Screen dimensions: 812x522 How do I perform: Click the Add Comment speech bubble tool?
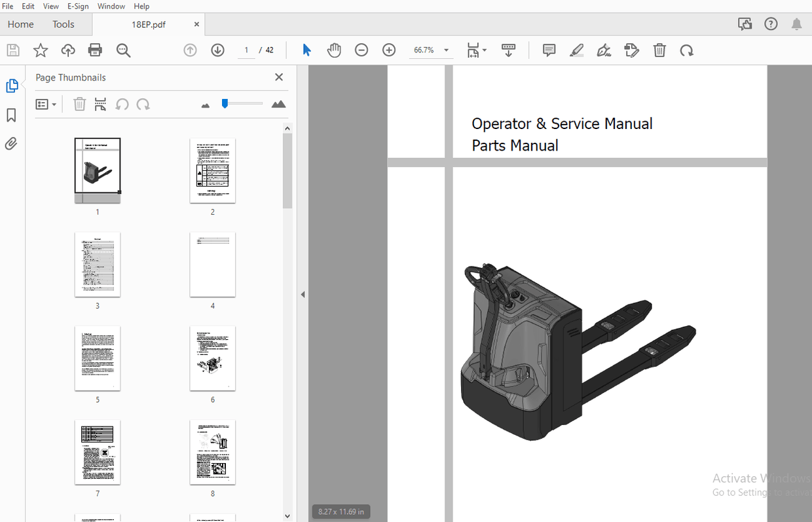pyautogui.click(x=549, y=50)
